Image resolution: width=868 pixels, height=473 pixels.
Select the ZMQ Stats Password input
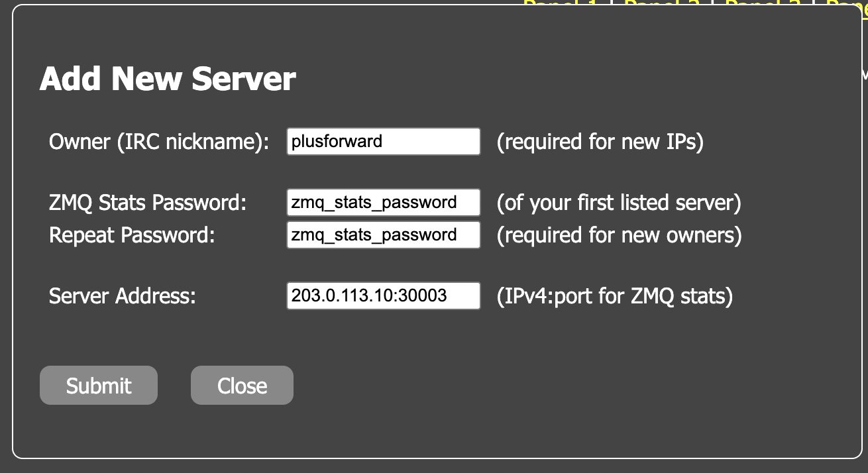click(384, 202)
